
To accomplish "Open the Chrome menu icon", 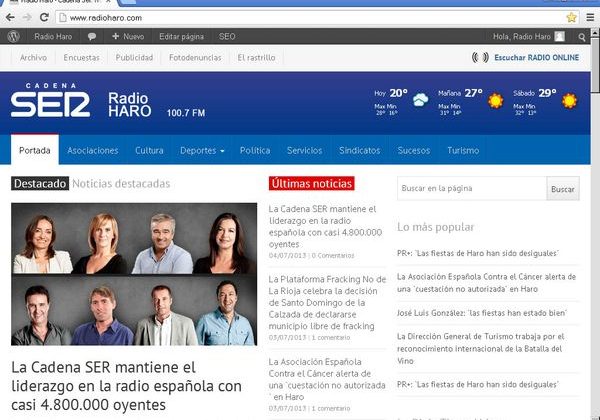I will (589, 18).
